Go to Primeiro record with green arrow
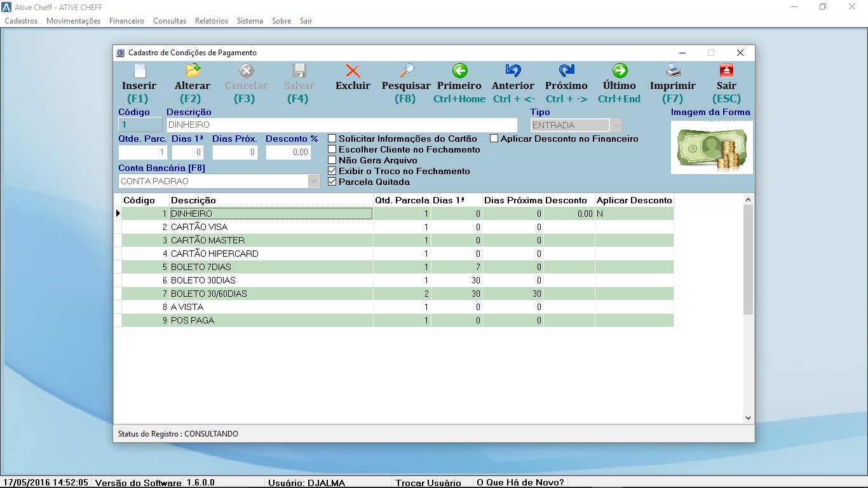This screenshot has height=488, width=868. [x=459, y=71]
